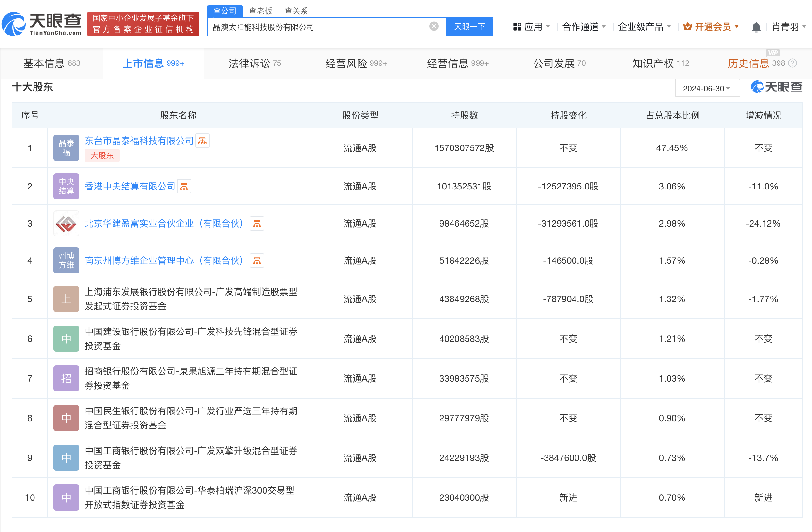The width and height of the screenshot is (812, 532).
Task: Switch to the 查关系 search tab
Action: tap(296, 11)
